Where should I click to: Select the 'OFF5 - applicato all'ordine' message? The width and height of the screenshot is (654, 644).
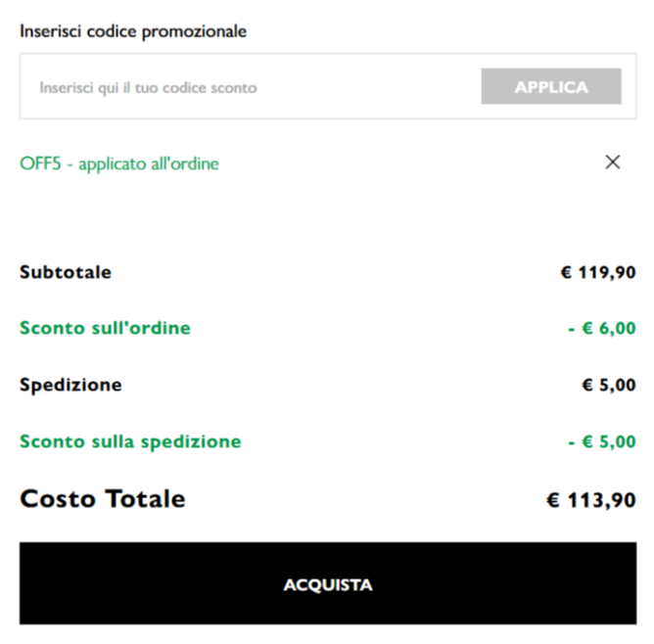point(119,163)
